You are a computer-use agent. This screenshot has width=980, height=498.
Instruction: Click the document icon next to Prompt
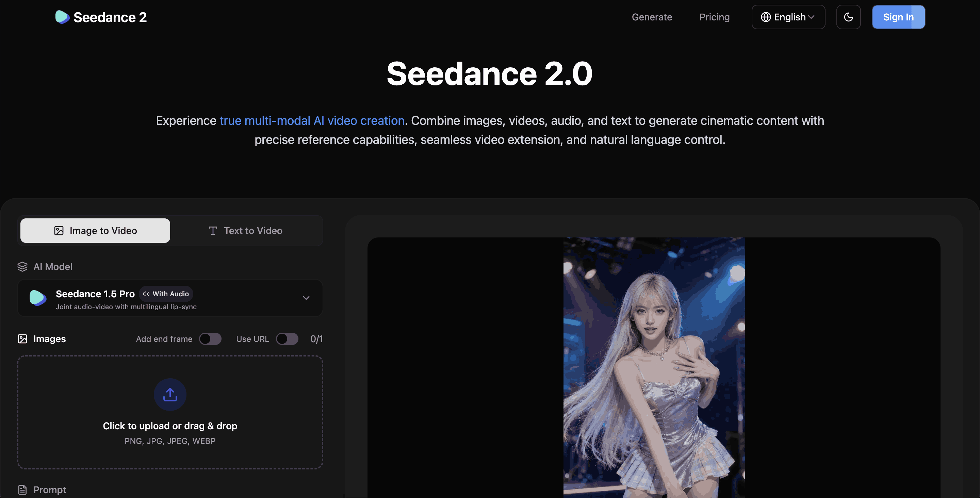click(x=22, y=489)
